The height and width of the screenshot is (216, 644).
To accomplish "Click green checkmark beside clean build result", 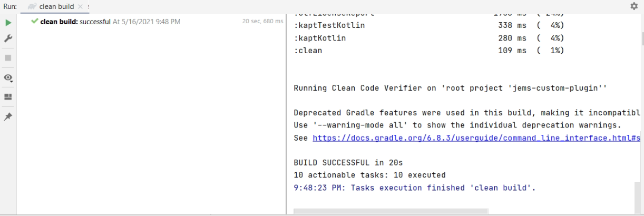I will click(35, 22).
